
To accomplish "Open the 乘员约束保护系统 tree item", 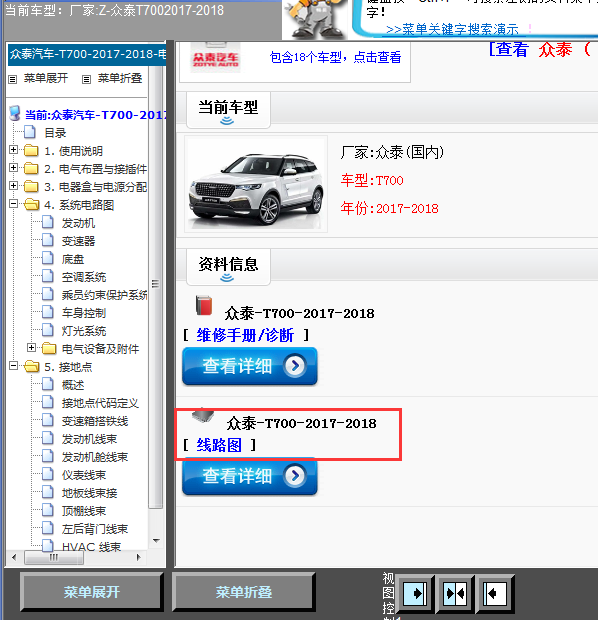I will tap(104, 295).
